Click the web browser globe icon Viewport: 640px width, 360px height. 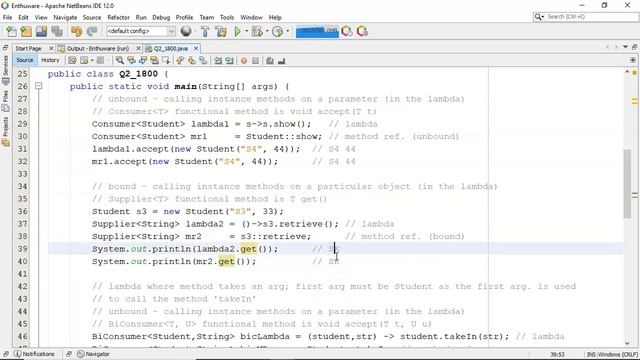point(186,31)
